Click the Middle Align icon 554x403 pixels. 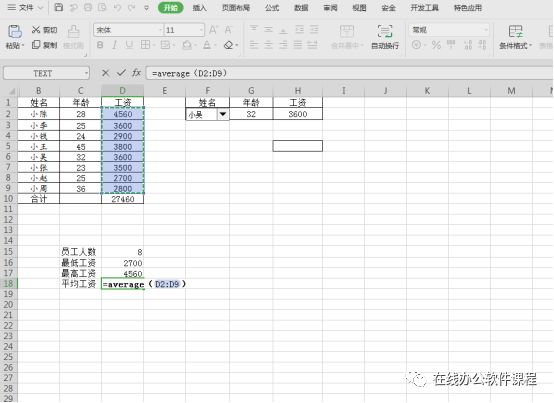[269, 29]
